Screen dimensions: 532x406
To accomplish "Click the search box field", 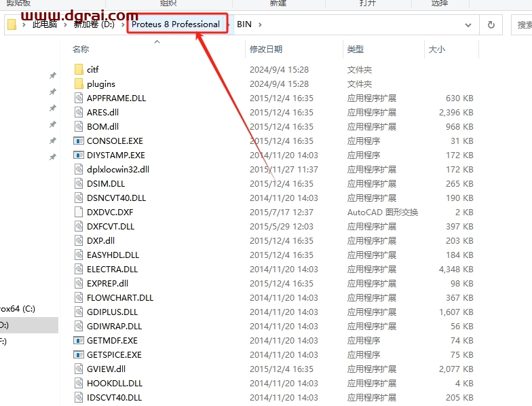I will pyautogui.click(x=522, y=24).
